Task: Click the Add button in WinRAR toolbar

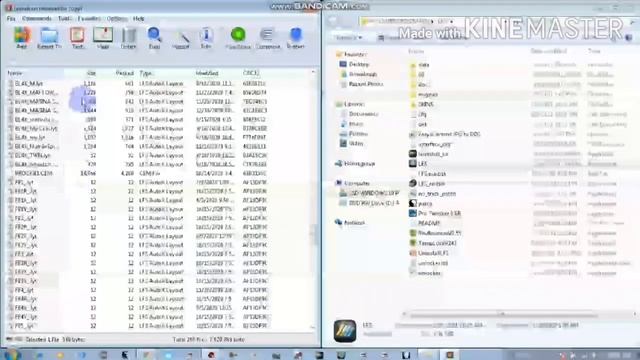Action: (x=22, y=38)
